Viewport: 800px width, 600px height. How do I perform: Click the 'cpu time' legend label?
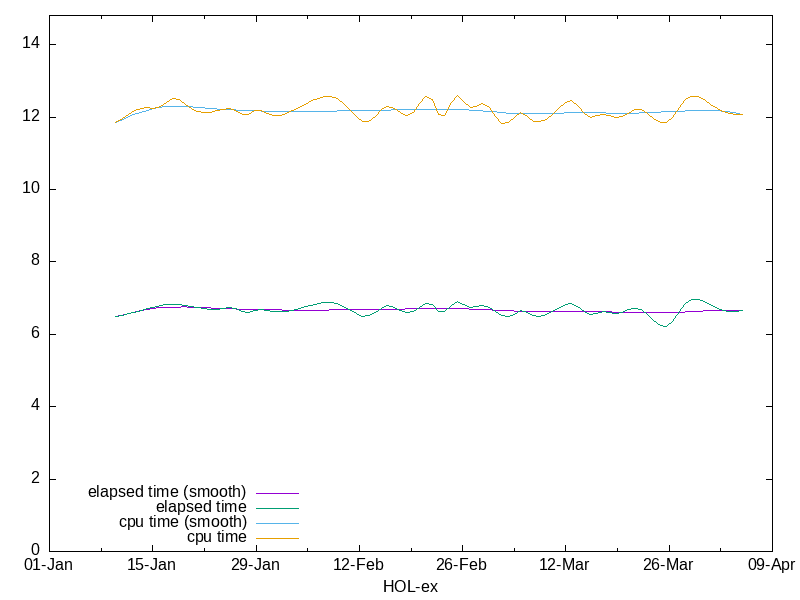click(217, 537)
